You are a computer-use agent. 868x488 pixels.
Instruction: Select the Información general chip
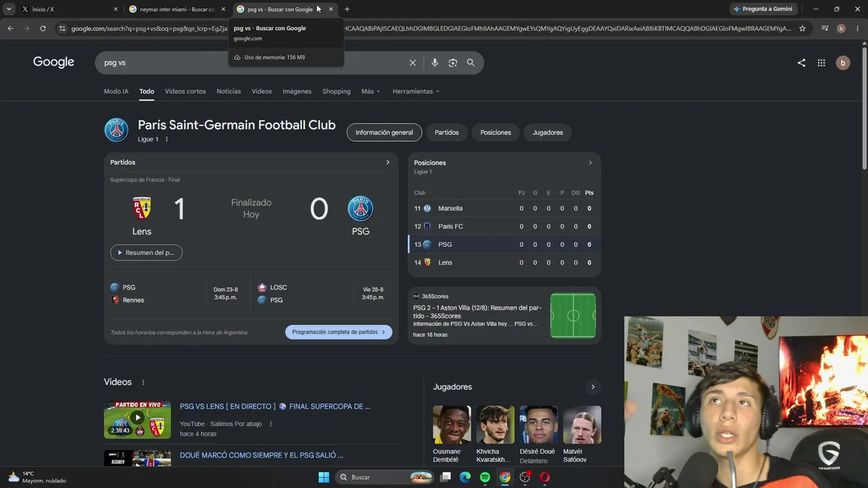pos(384,133)
